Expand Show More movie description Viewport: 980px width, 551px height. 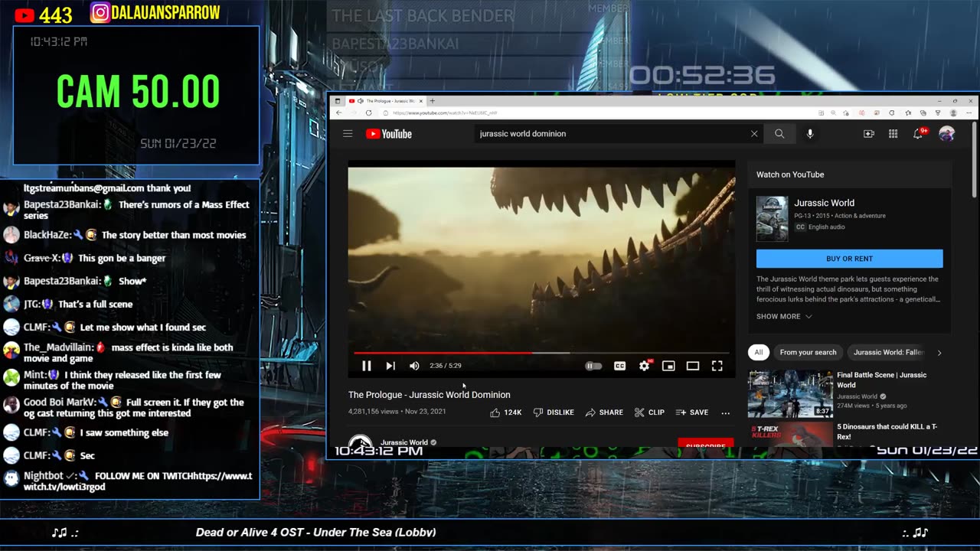(x=784, y=316)
